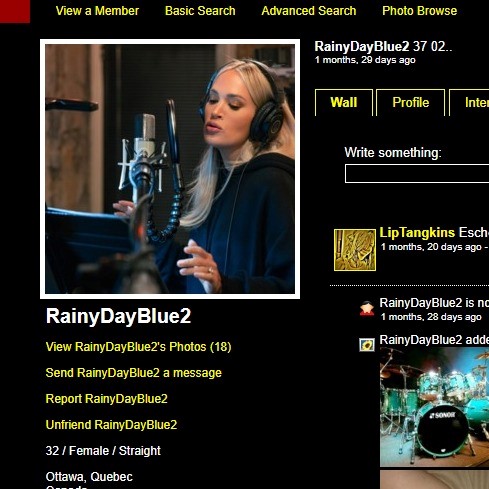Select the partially visible Inter tab

click(469, 102)
